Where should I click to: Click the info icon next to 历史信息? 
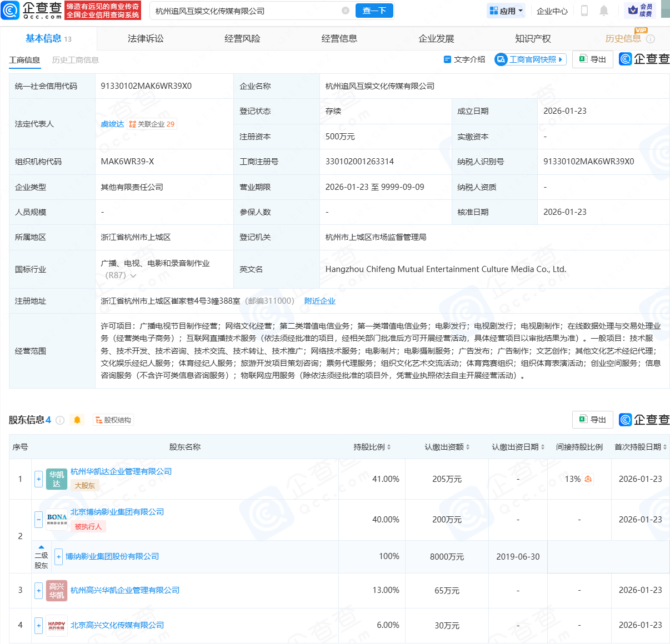pos(651,39)
